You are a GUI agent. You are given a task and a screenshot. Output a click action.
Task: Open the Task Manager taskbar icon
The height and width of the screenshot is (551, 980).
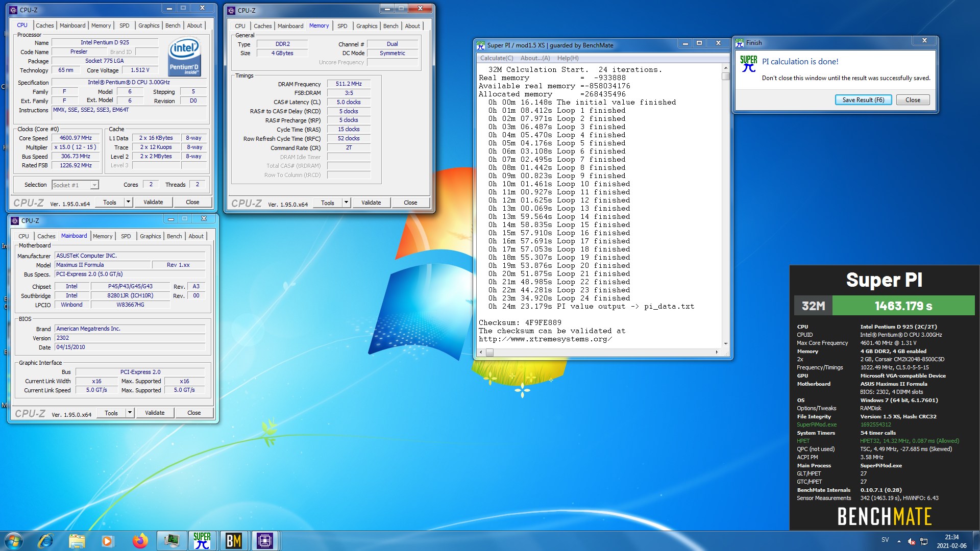(171, 541)
